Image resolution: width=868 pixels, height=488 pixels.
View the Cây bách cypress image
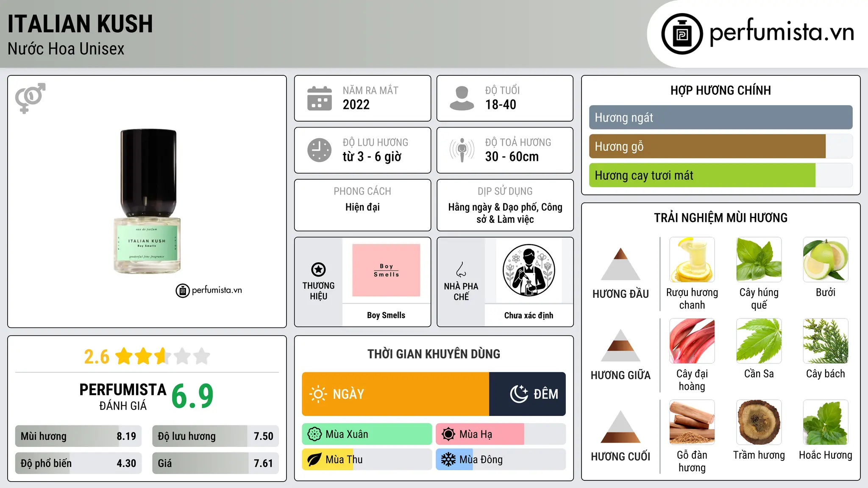[x=826, y=341]
